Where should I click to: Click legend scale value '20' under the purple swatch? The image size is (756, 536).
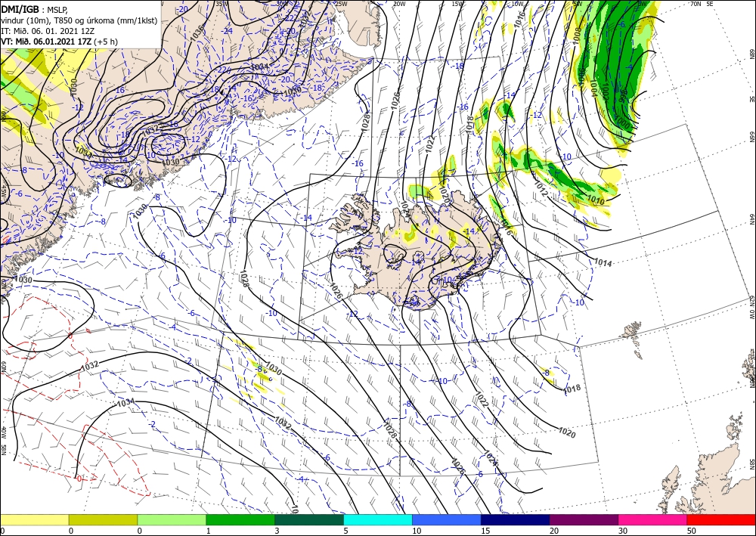[x=553, y=531]
